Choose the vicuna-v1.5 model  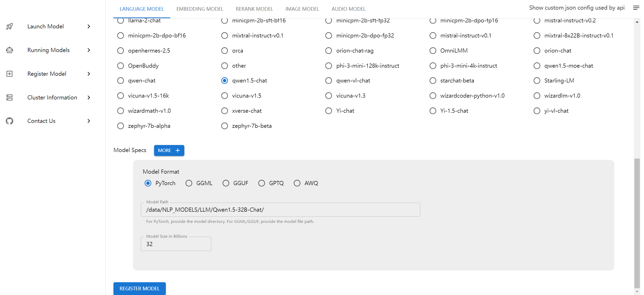pyautogui.click(x=224, y=96)
